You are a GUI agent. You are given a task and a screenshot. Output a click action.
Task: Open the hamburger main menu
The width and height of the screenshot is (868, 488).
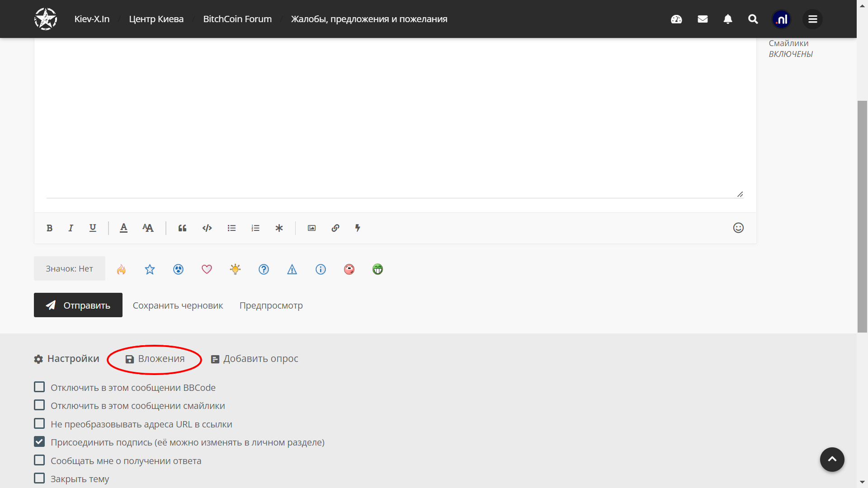pyautogui.click(x=812, y=19)
